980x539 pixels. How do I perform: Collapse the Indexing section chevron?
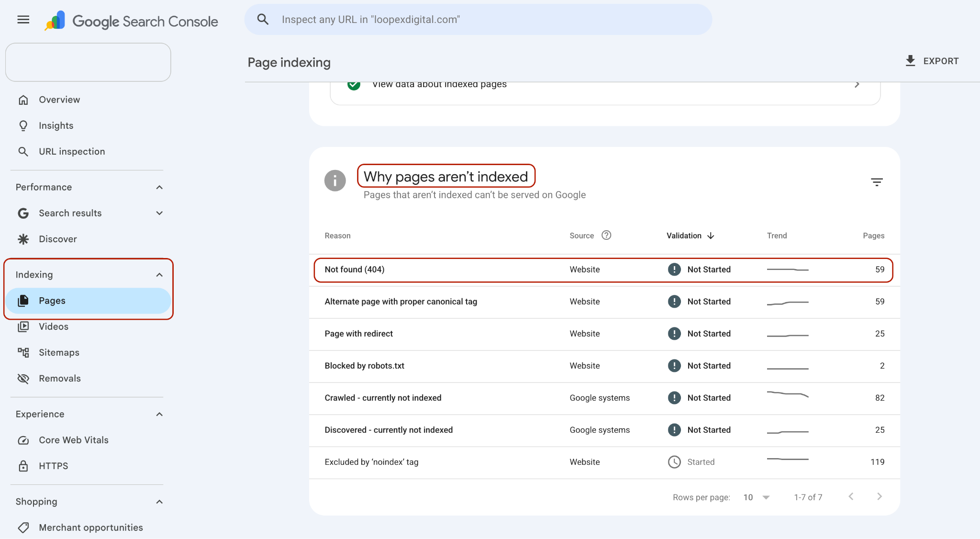pyautogui.click(x=159, y=275)
